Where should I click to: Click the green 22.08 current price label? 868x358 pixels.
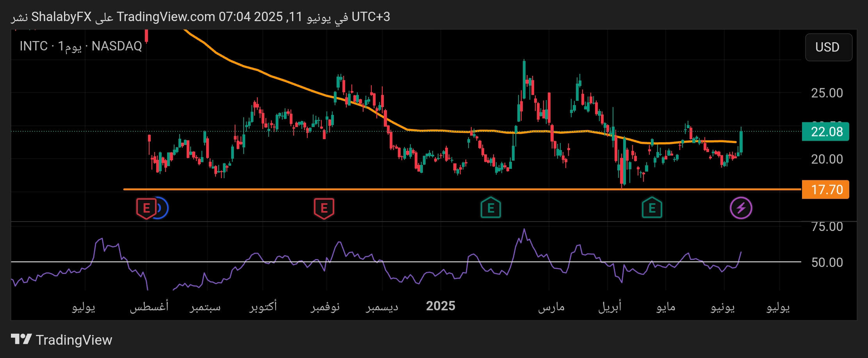coord(825,132)
